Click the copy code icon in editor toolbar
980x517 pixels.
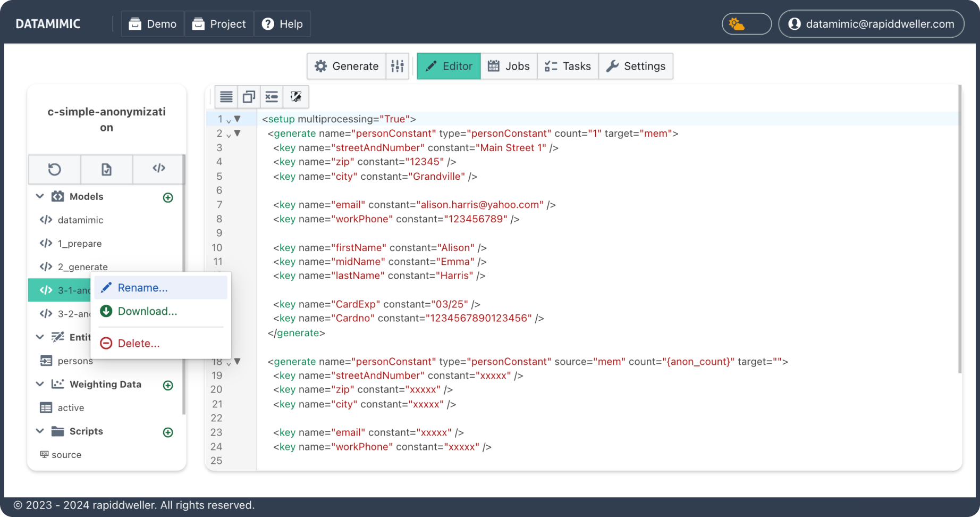pyautogui.click(x=249, y=96)
